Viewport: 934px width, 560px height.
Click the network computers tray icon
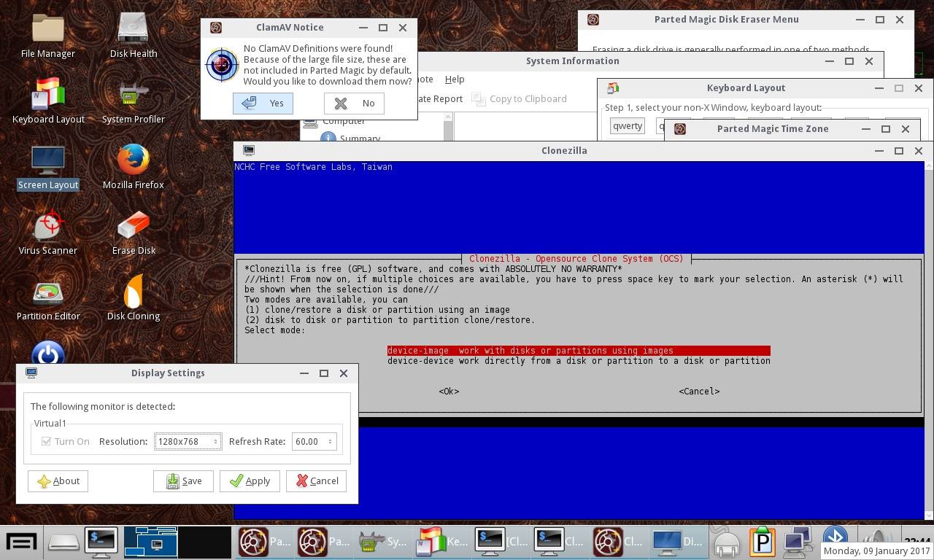(798, 542)
